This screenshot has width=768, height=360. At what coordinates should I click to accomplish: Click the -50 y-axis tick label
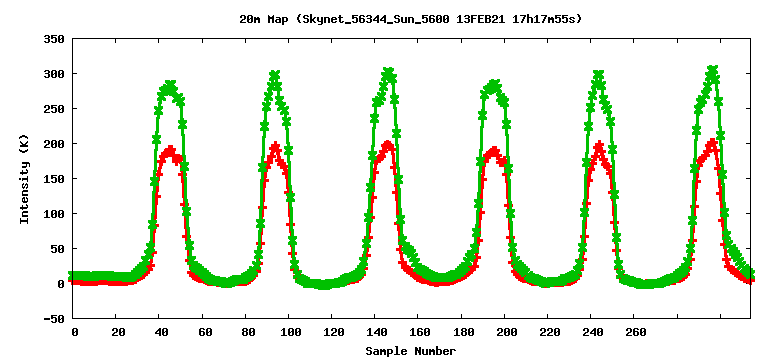tap(54, 319)
